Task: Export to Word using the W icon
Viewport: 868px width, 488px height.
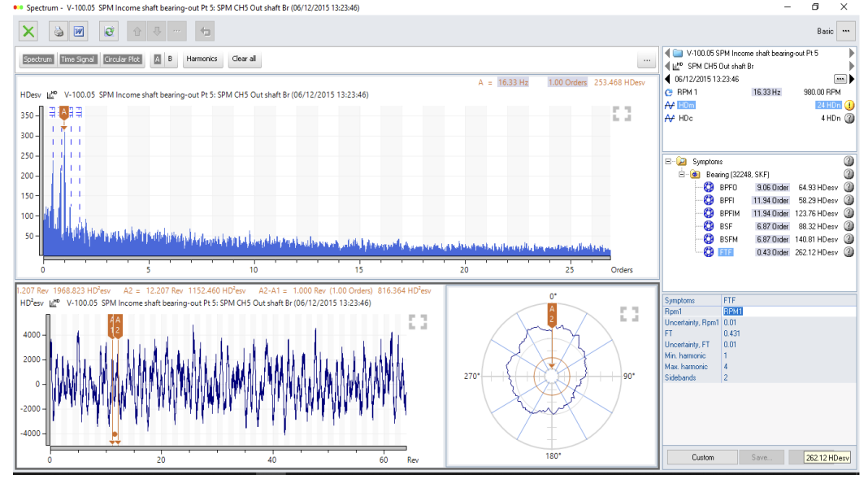Action: point(79,32)
